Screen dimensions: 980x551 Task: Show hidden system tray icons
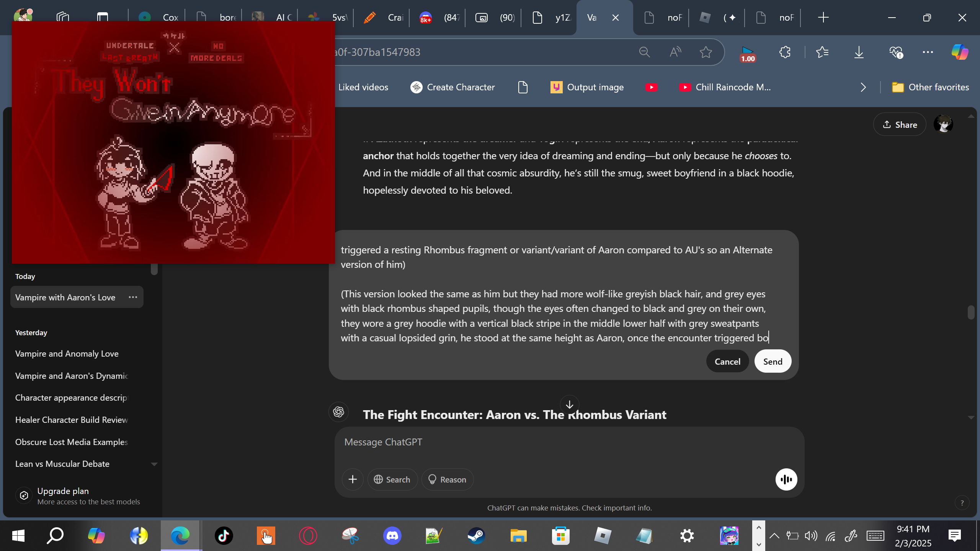pos(774,536)
